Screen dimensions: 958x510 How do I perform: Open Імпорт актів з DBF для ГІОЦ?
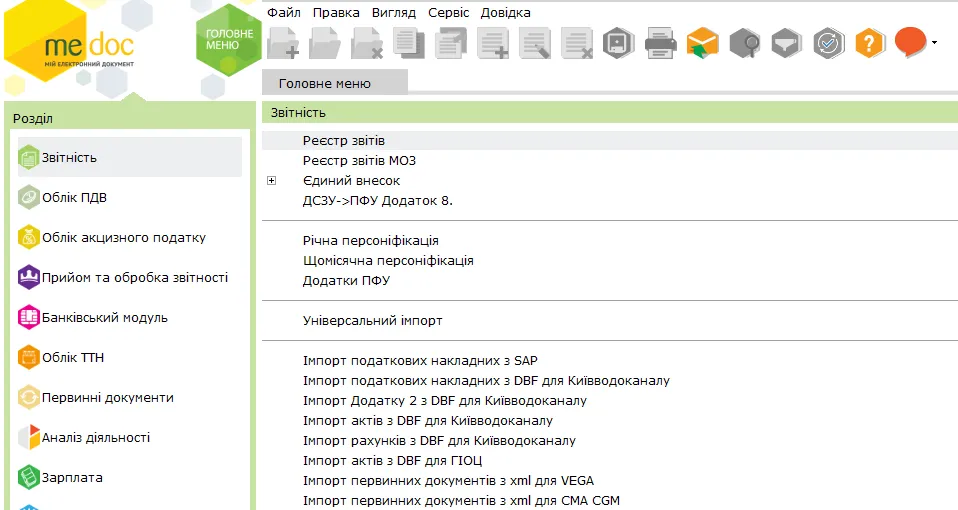coord(393,461)
